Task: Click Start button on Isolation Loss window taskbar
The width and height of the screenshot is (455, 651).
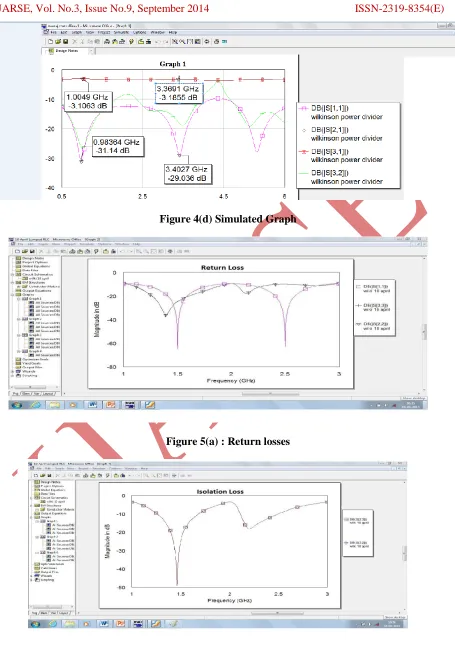Action: coord(35,624)
